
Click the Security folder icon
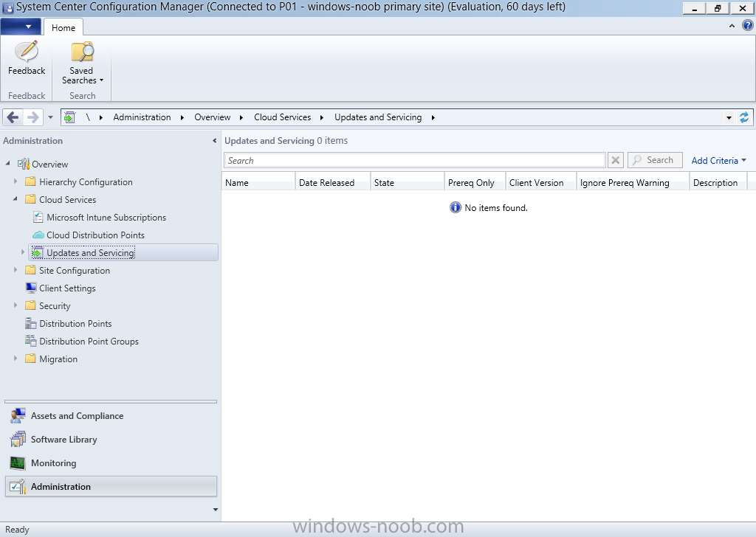click(30, 305)
